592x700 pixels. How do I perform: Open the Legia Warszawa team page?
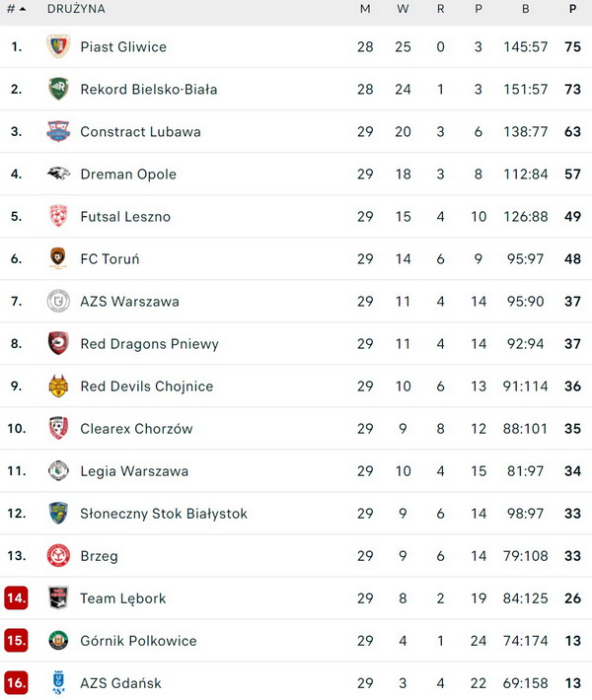tap(134, 471)
